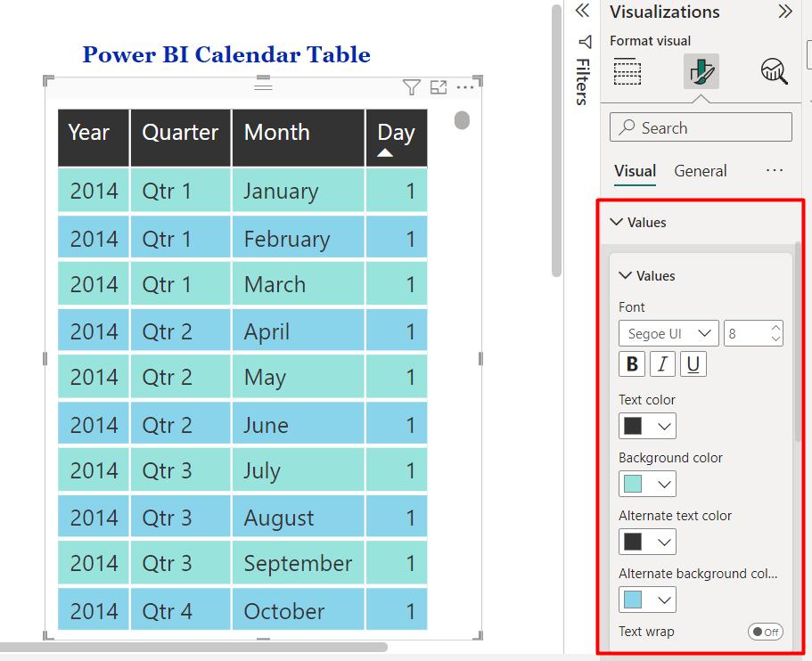Open the Build visual fields icon
This screenshot has height=661, width=812.
tap(627, 71)
